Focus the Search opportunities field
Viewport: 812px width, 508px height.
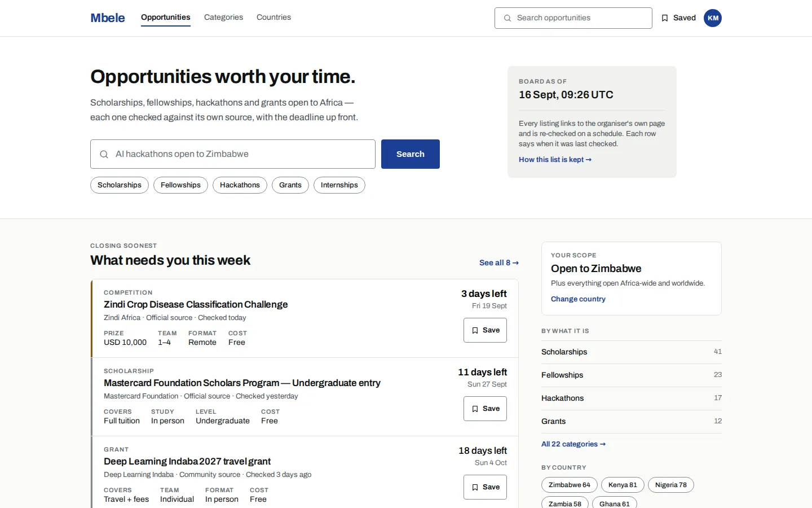point(573,18)
